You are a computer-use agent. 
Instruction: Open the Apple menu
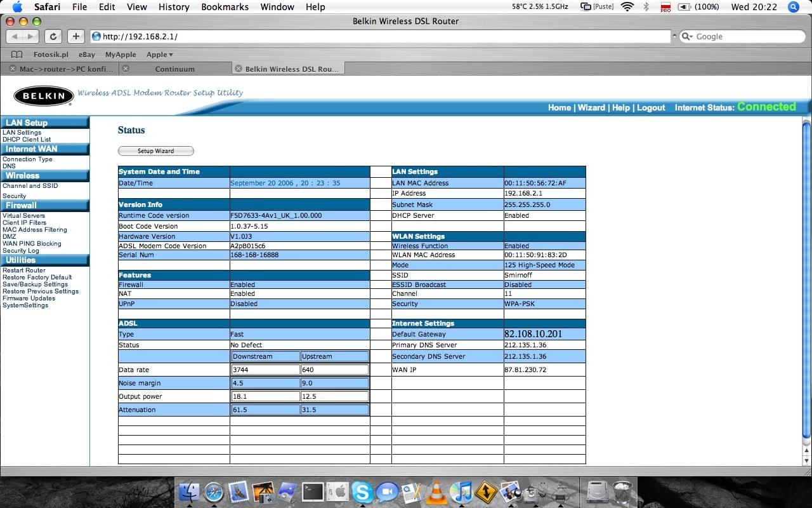pos(17,7)
